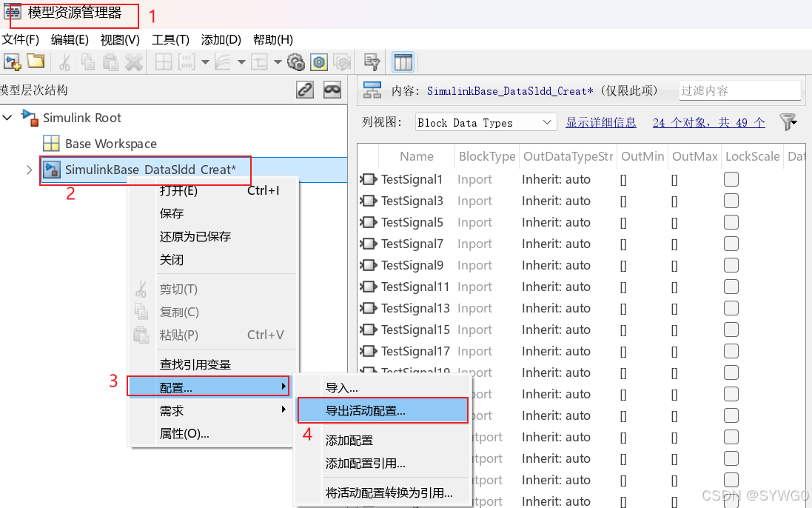The width and height of the screenshot is (812, 508).
Task: Check LockScale box for TestSignal3
Action: tap(731, 201)
